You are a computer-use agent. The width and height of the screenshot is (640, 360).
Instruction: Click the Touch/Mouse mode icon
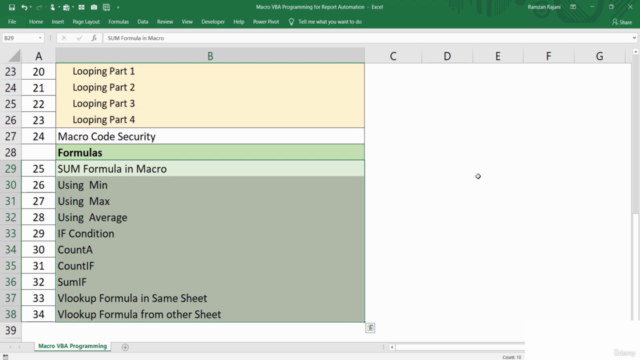[x=52, y=7]
